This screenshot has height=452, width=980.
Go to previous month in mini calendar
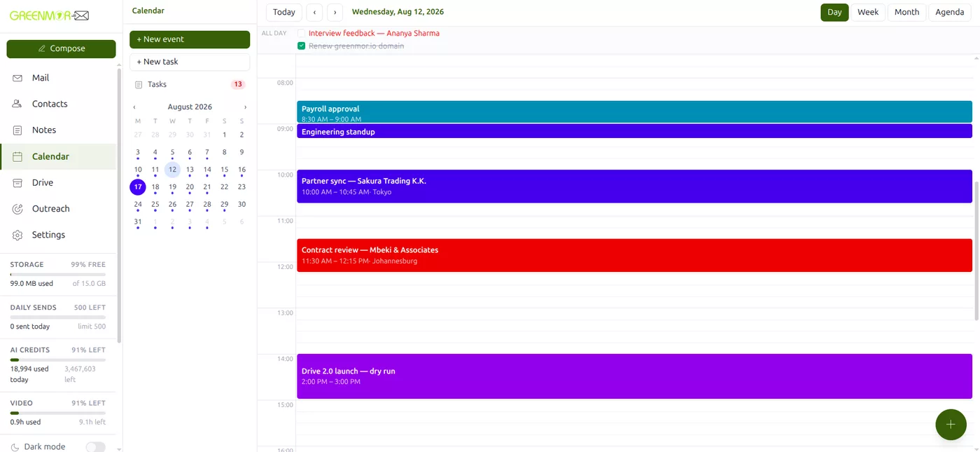(x=134, y=107)
